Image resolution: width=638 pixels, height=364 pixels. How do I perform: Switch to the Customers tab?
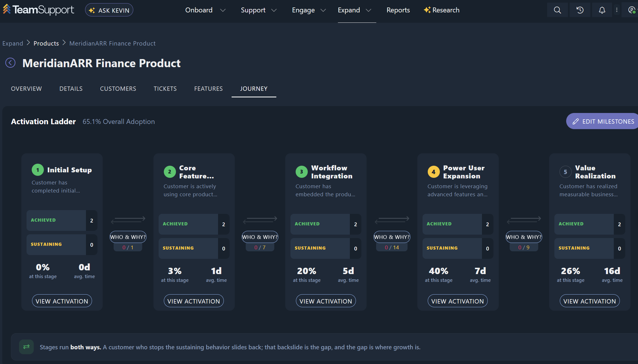(x=118, y=88)
